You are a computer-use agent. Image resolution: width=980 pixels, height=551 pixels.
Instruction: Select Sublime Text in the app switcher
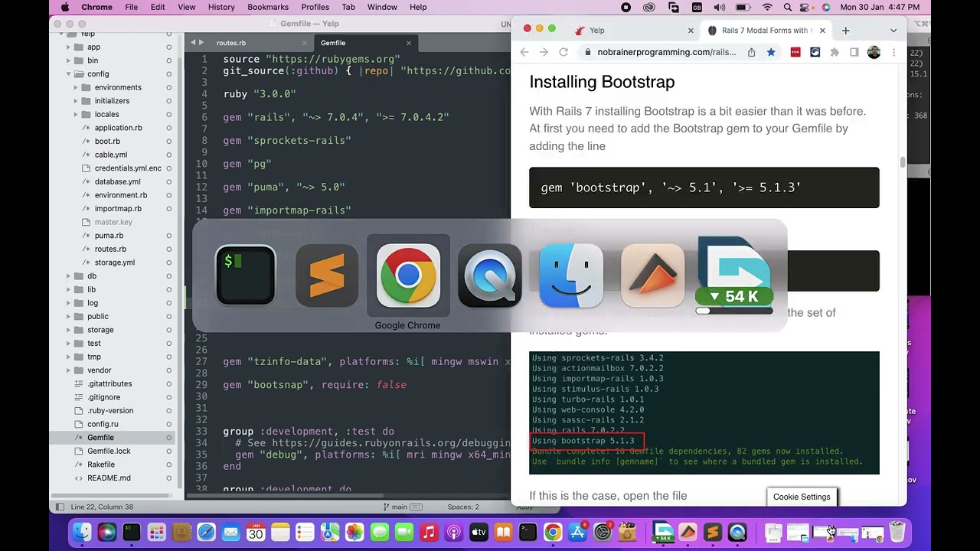pyautogui.click(x=327, y=275)
